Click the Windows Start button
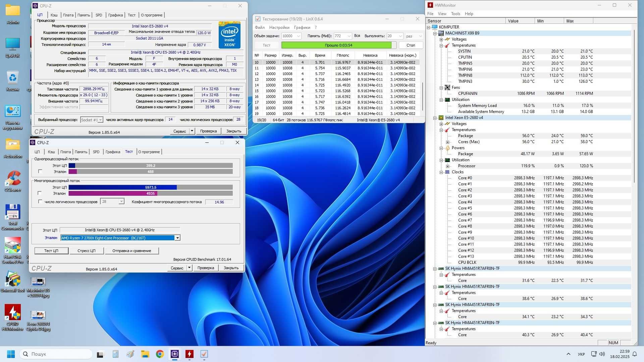 click(x=11, y=354)
